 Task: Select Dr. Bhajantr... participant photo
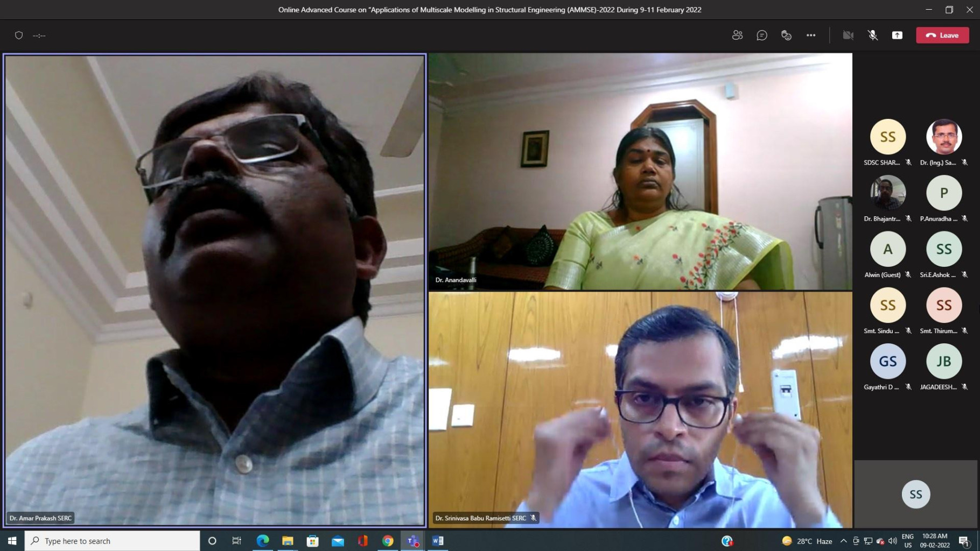pyautogui.click(x=887, y=193)
